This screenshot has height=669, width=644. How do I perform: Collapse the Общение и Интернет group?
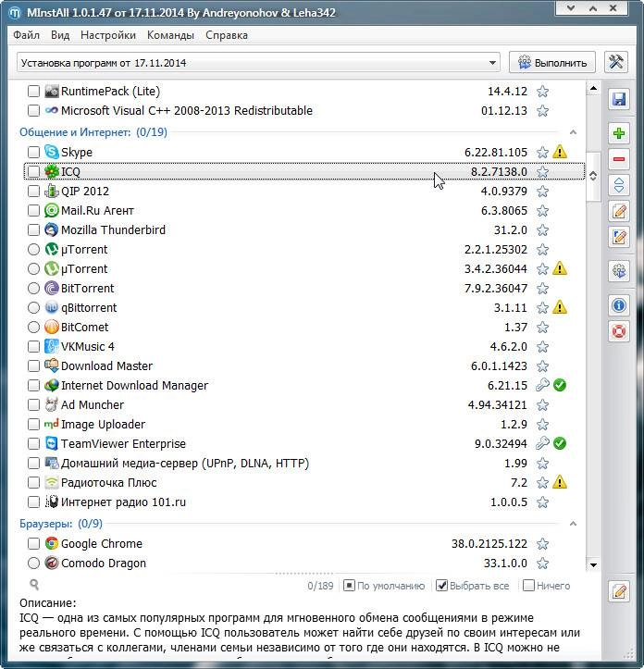click(x=573, y=132)
